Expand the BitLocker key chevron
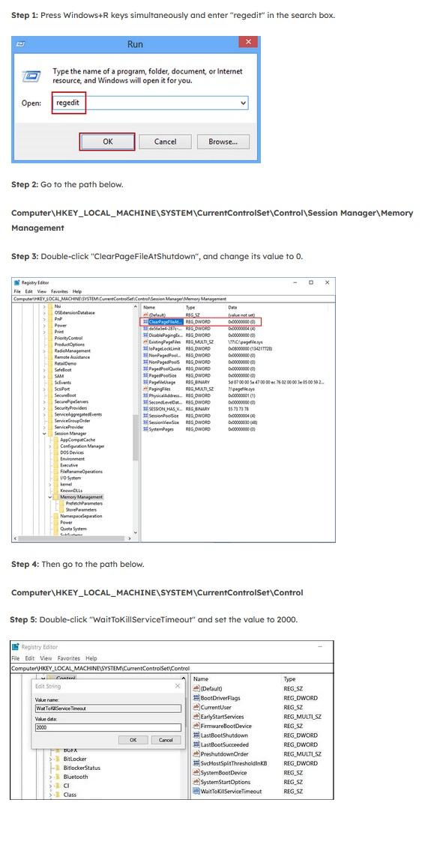This screenshot has width=425, height=868. pyautogui.click(x=50, y=759)
